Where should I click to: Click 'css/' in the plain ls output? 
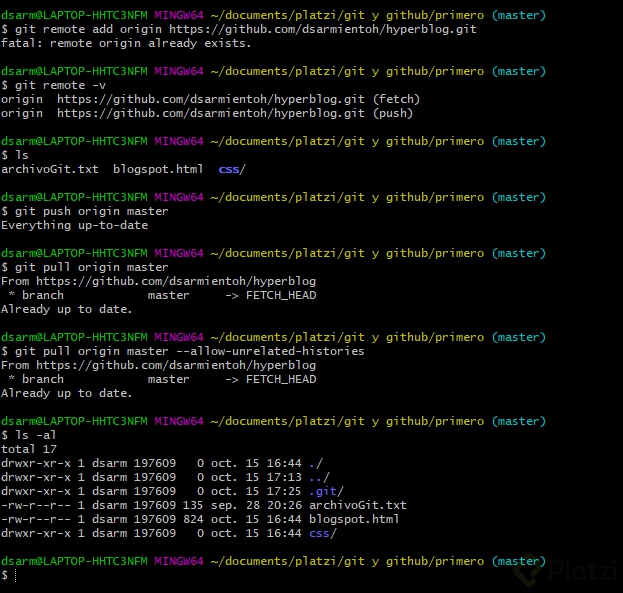point(232,169)
